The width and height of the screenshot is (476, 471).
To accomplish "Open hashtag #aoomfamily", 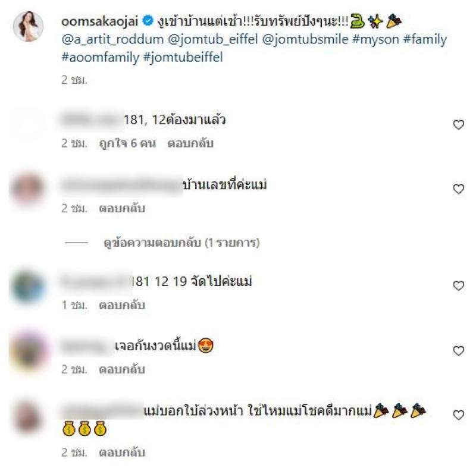I will coord(100,57).
